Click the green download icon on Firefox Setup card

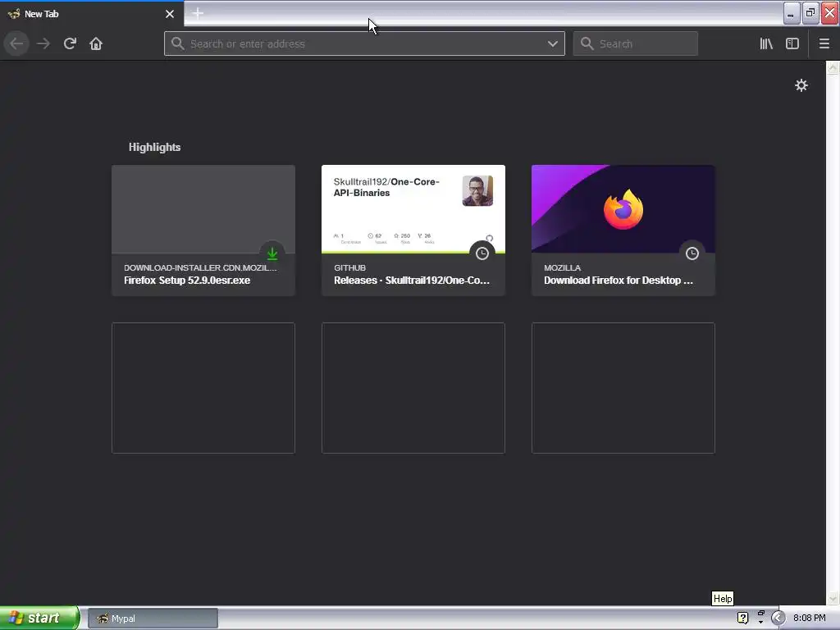(x=272, y=253)
